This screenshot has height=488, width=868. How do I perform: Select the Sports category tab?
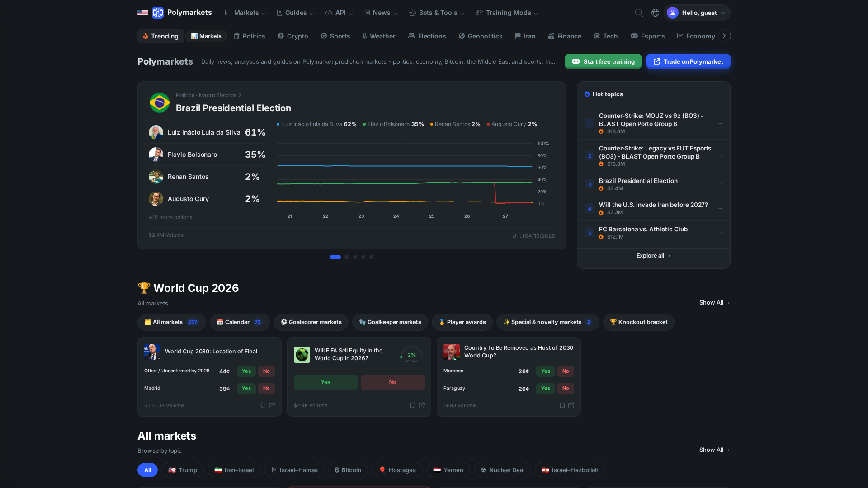tap(335, 36)
